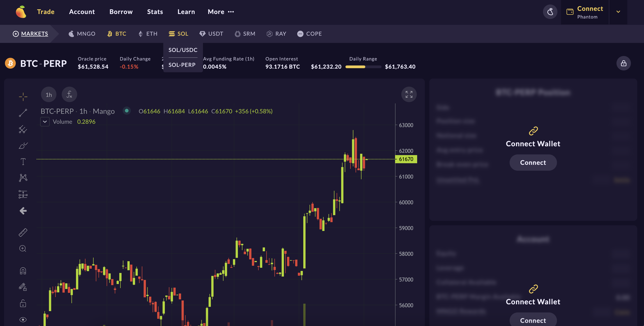
Task: Select the text annotation tool
Action: click(23, 162)
